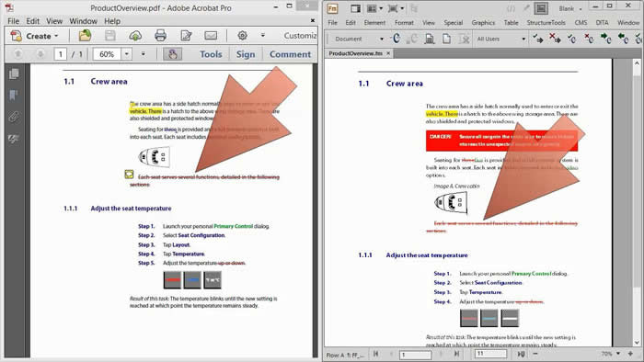The image size is (644, 362).
Task: Open FrameMaker DITA menu
Action: pos(602,23)
